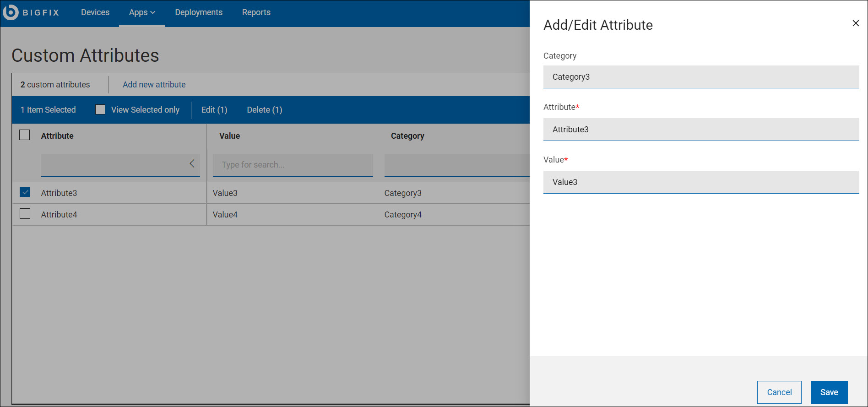
Task: Click the BigFix logo icon
Action: click(x=11, y=12)
